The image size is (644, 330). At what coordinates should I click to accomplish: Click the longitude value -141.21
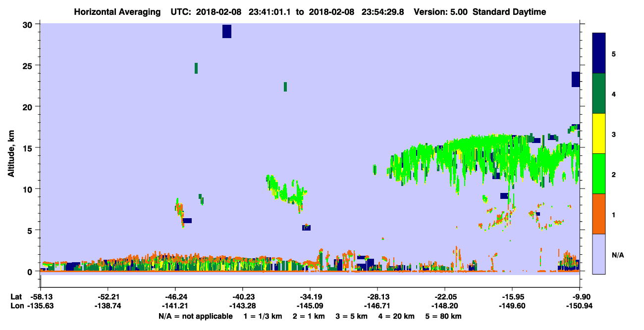pyautogui.click(x=175, y=306)
